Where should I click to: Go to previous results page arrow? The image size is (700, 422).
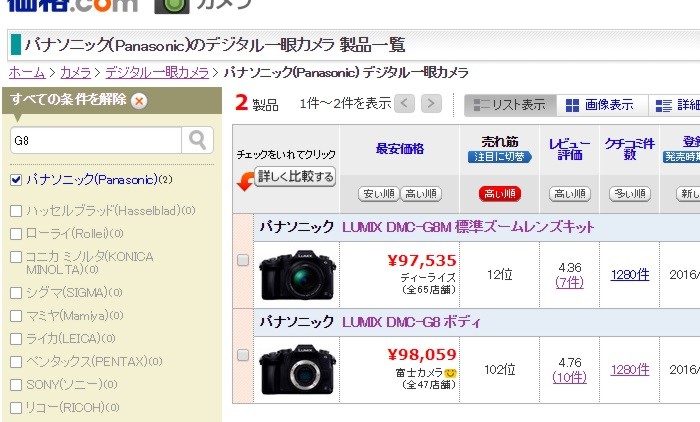coord(404,104)
